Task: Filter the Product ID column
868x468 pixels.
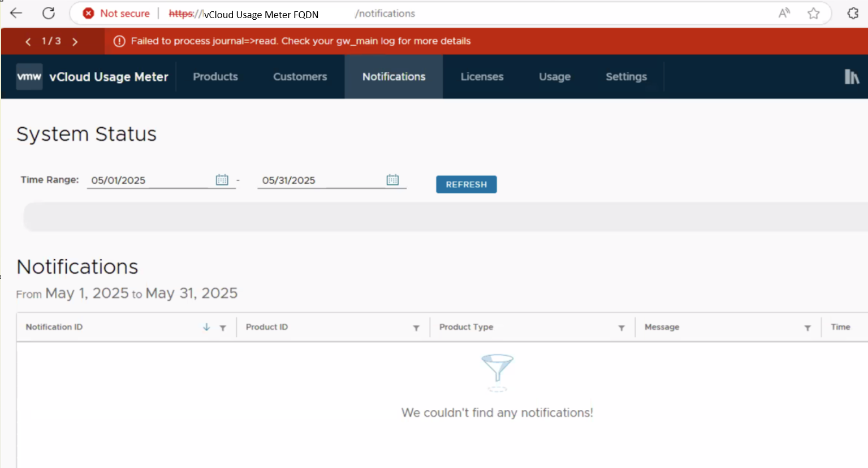Action: pos(416,328)
